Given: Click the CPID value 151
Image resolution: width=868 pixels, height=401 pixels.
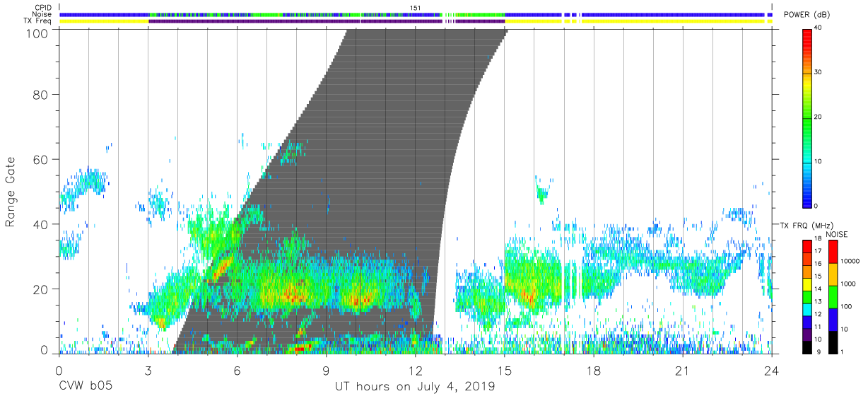Looking at the screenshot, I should click(415, 8).
